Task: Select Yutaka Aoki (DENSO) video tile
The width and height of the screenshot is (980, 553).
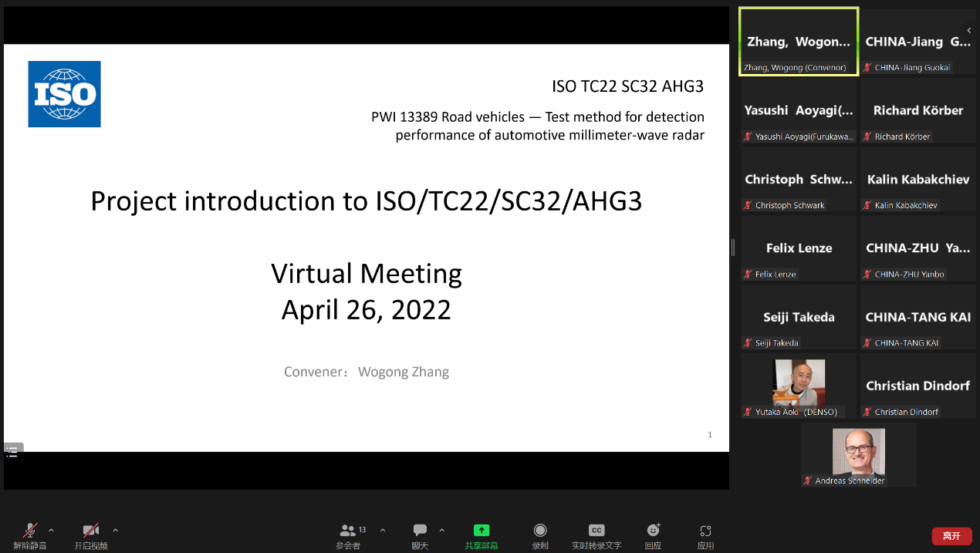Action: 799,384
